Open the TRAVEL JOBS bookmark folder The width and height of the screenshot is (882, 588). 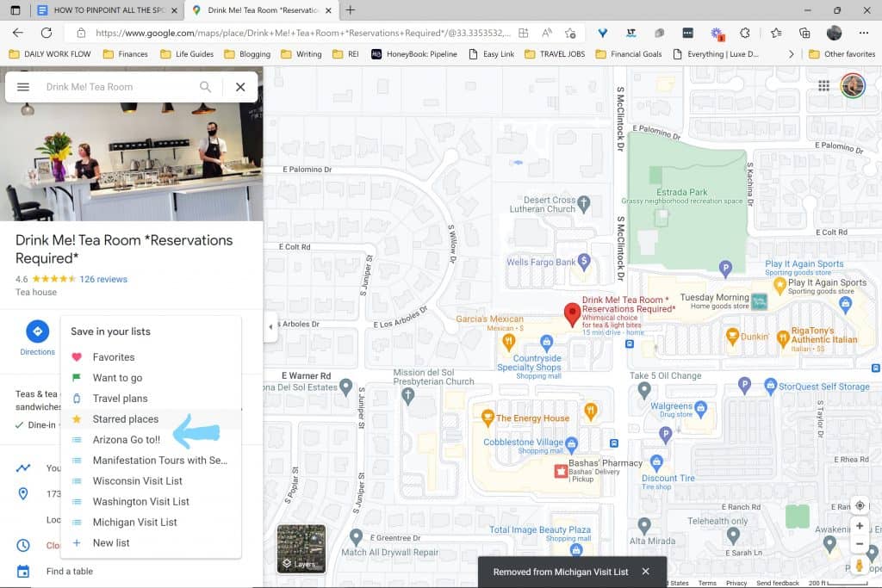[555, 54]
